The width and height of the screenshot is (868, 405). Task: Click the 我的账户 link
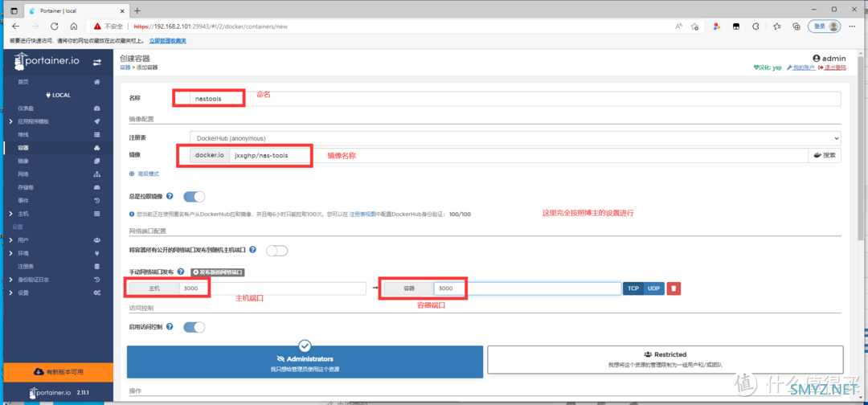tap(801, 67)
